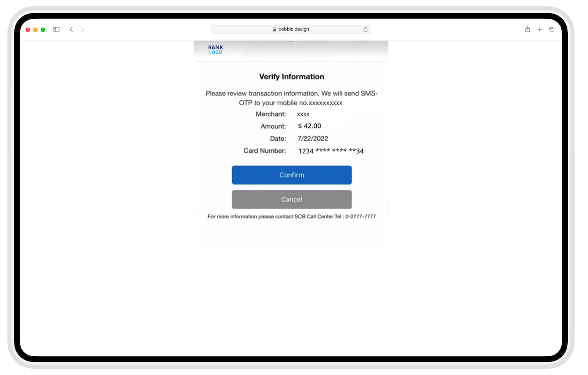Viewport: 588px width, 375px height.
Task: Show the tab overview icon
Action: click(x=552, y=30)
